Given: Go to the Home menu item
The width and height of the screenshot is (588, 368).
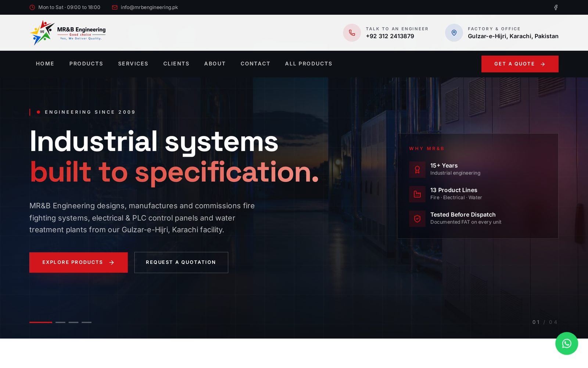Looking at the screenshot, I should point(45,64).
